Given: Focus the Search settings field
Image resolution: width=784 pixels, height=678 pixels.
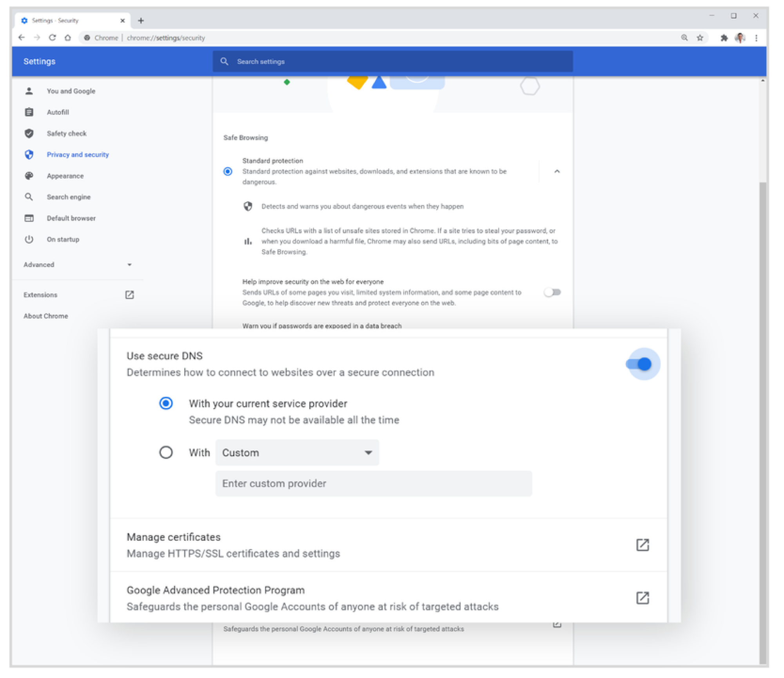Looking at the screenshot, I should 393,61.
